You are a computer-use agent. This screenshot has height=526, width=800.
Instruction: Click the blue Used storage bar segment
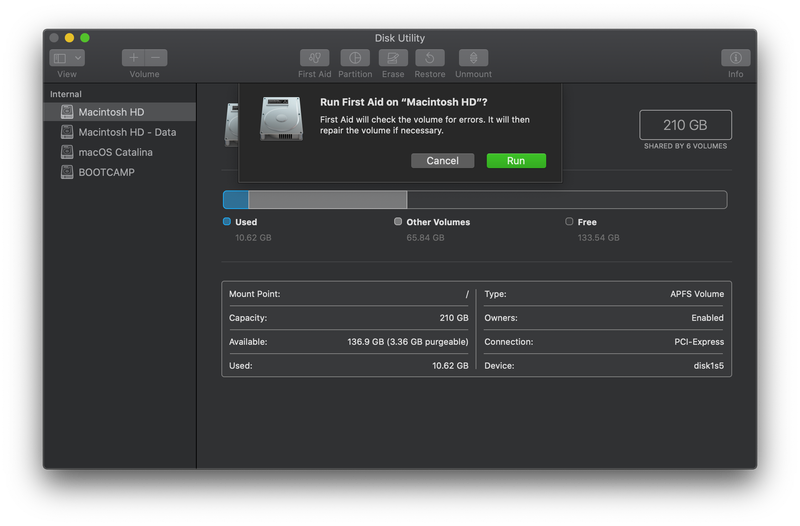click(x=235, y=200)
